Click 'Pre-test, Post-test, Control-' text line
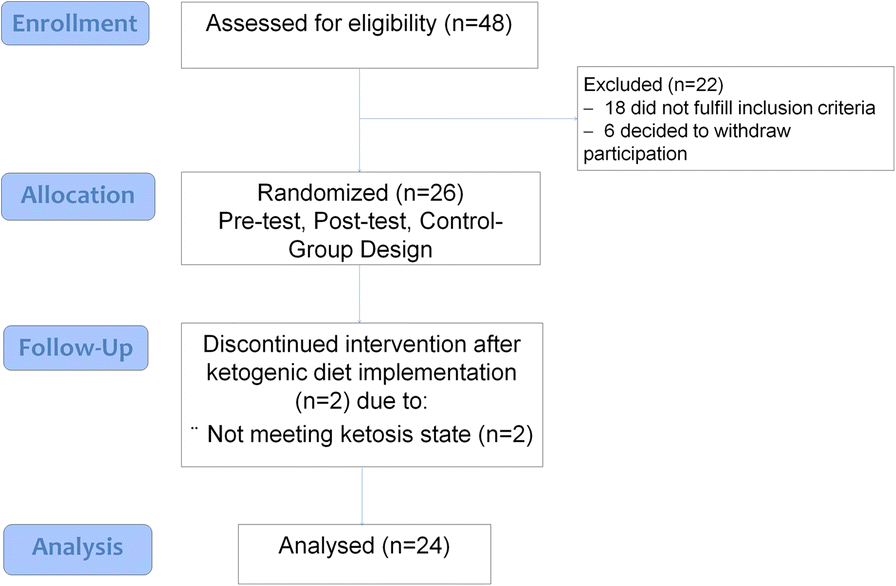This screenshot has height=586, width=896. pos(361,221)
